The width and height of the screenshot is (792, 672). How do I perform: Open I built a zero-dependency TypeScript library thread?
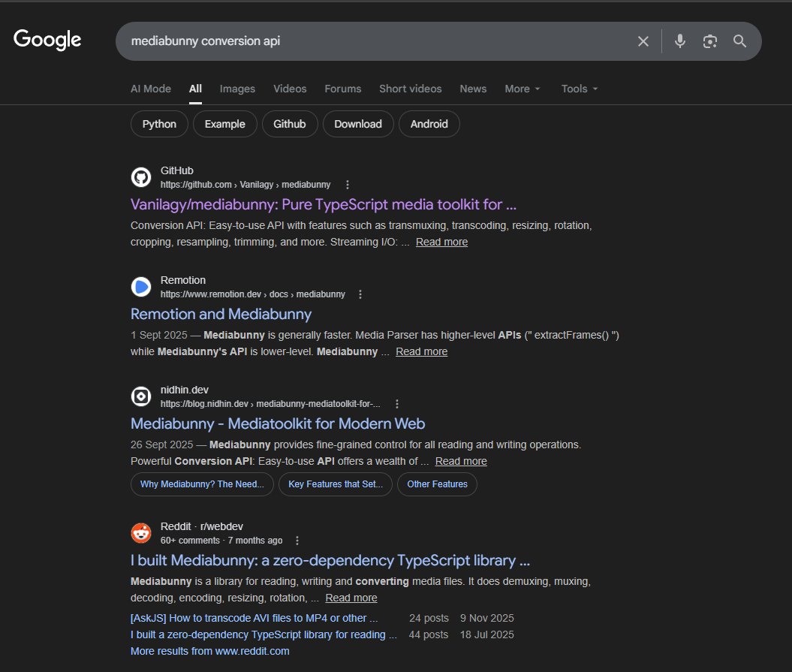pyautogui.click(x=263, y=635)
